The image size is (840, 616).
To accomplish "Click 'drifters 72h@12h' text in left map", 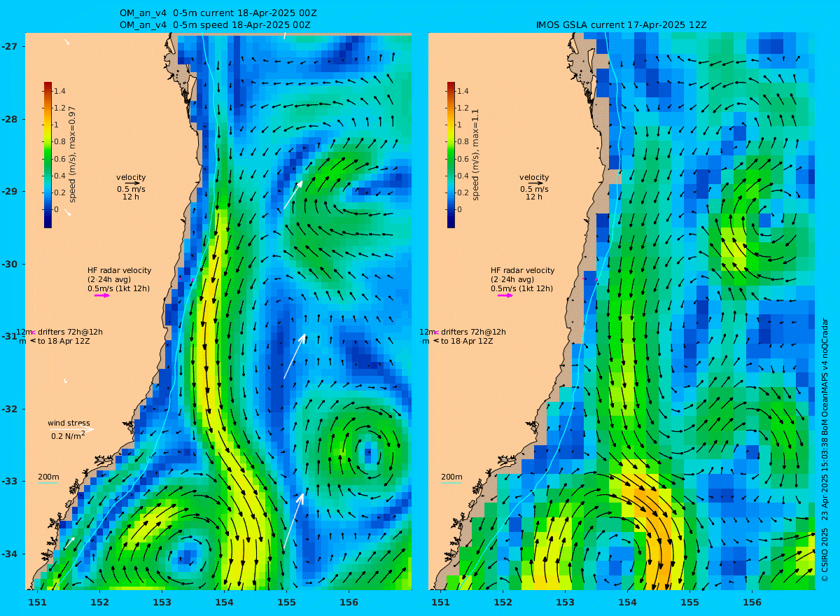I will pos(70,332).
